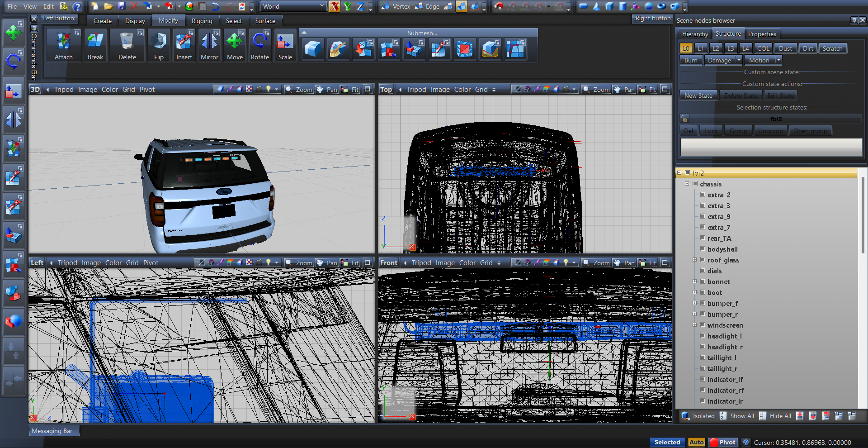Open the World coordinate system dropdown
This screenshot has height=448, width=868.
coord(293,6)
